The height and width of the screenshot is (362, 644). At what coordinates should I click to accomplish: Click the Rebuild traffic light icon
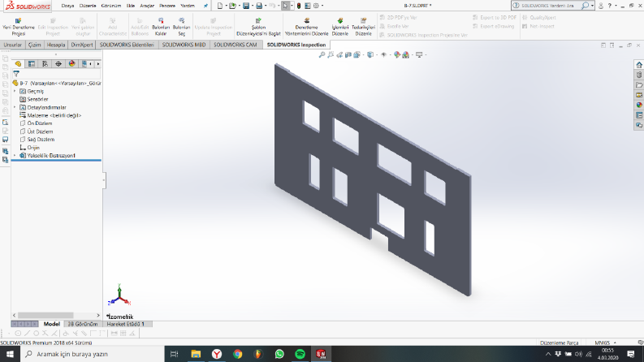tap(299, 6)
